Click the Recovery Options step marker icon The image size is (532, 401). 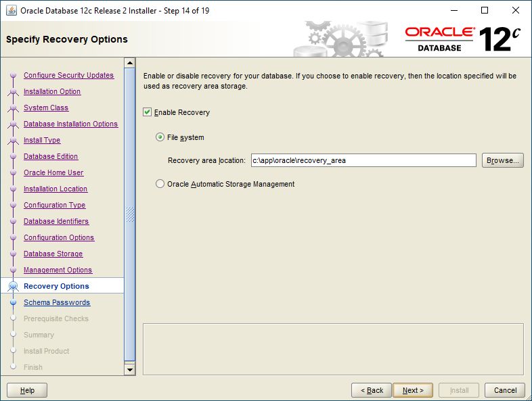(x=14, y=287)
